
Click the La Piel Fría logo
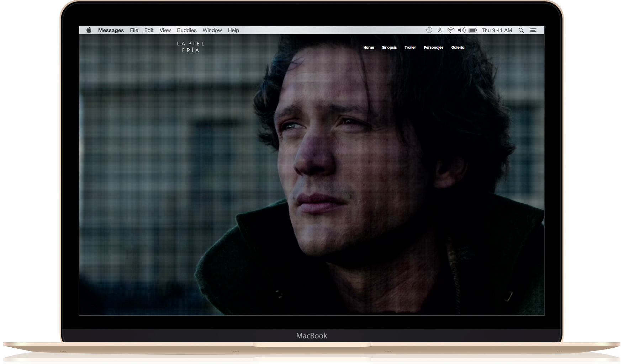click(191, 47)
